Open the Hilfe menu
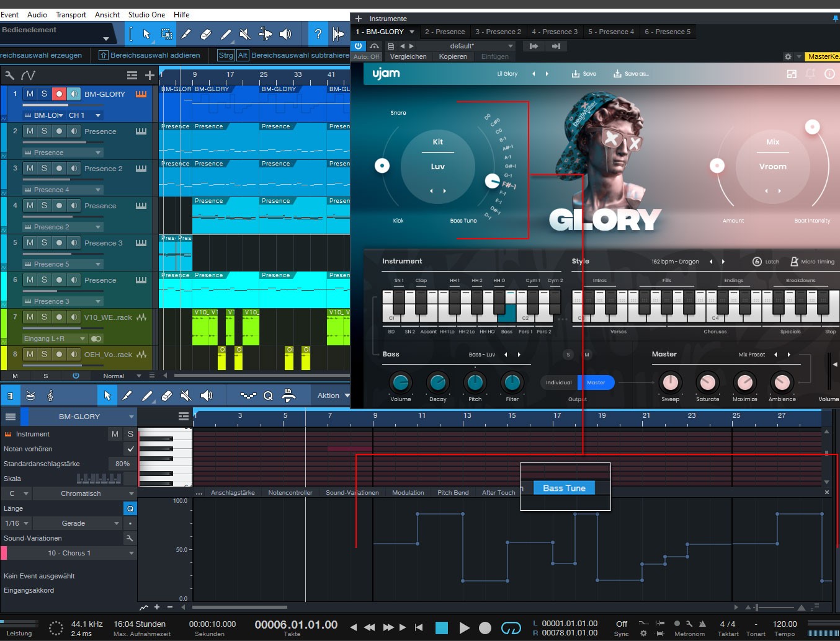This screenshot has height=641, width=840. [x=182, y=14]
